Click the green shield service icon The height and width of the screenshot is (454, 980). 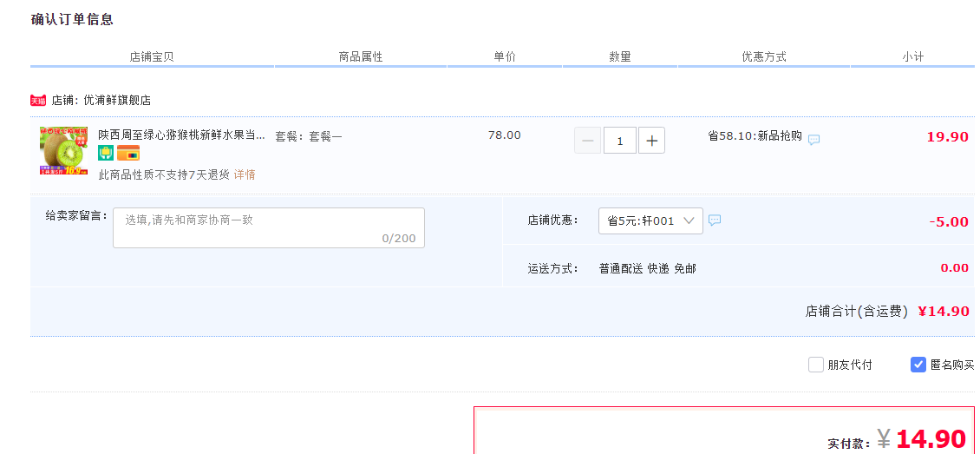(x=106, y=153)
